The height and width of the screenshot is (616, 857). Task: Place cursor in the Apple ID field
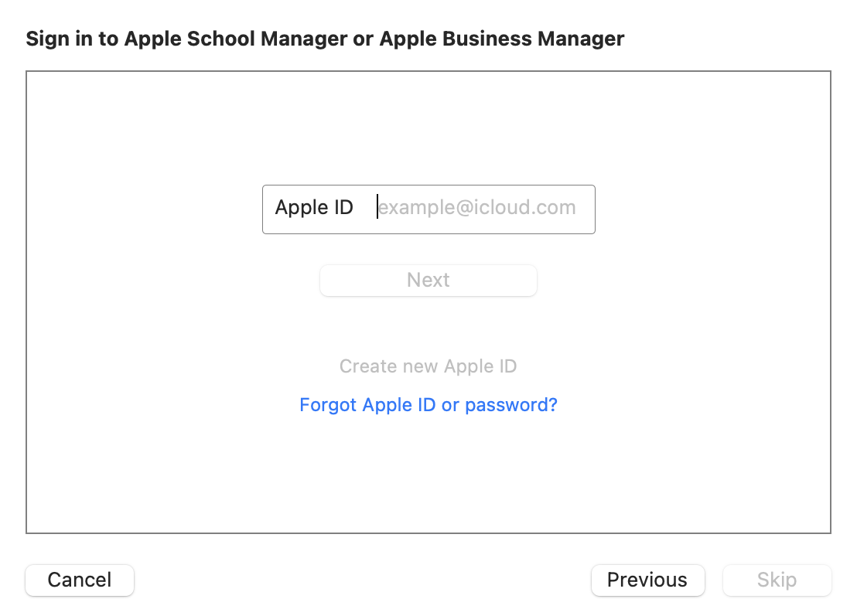tap(476, 208)
